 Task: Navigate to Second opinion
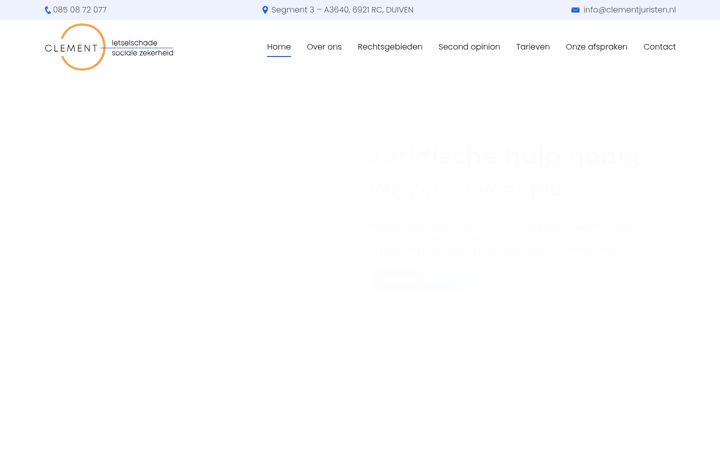[x=469, y=47]
